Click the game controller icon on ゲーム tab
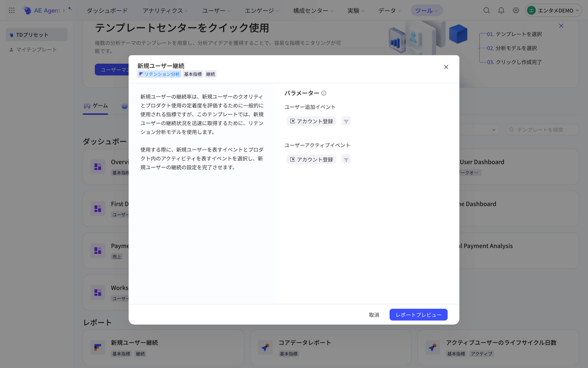Image resolution: width=588 pixels, height=368 pixels. click(x=87, y=106)
